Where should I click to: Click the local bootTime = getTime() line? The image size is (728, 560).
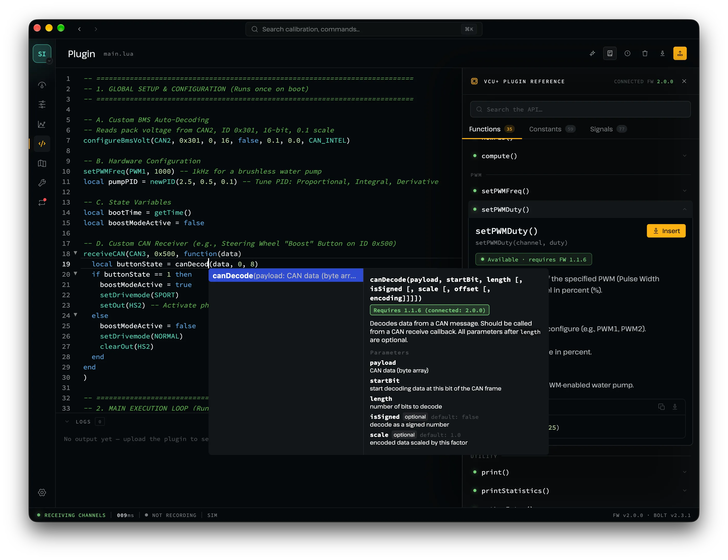[137, 213]
